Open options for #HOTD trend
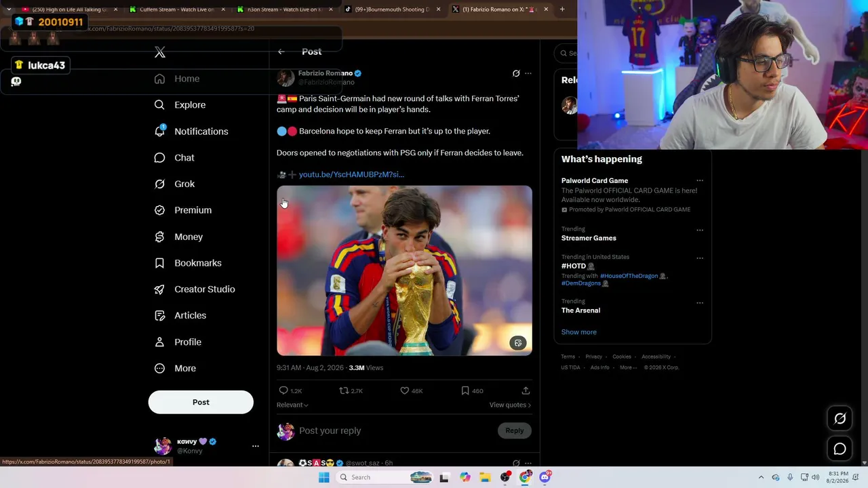The height and width of the screenshot is (488, 868). click(x=700, y=258)
